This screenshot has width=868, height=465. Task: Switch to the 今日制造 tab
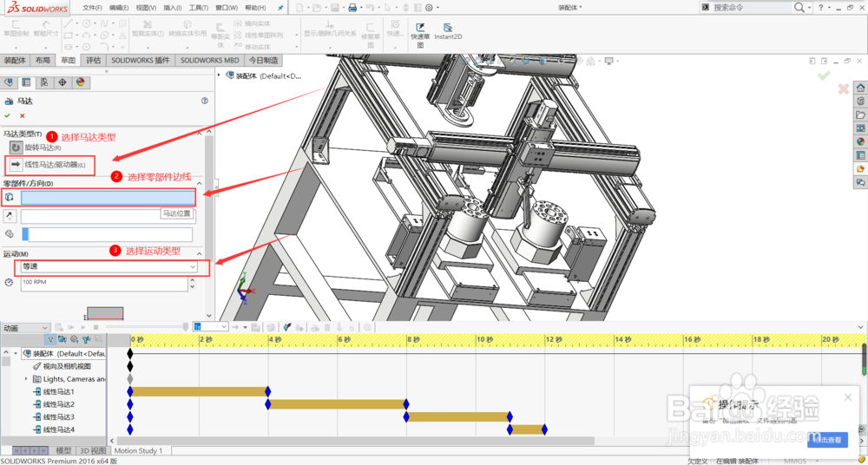click(x=262, y=61)
